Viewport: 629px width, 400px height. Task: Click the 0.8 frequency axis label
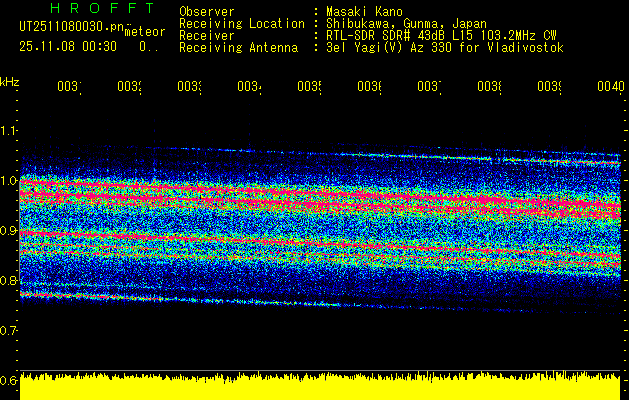click(9, 281)
